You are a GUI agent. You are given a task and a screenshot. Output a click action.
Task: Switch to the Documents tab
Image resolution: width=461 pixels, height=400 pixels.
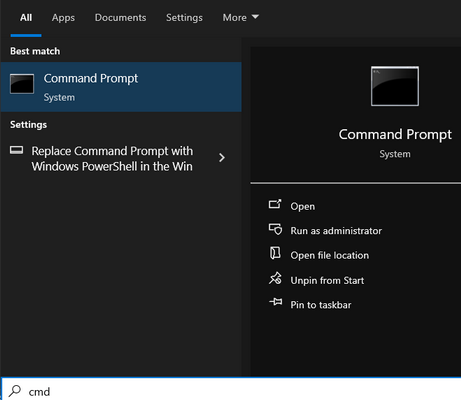click(120, 17)
